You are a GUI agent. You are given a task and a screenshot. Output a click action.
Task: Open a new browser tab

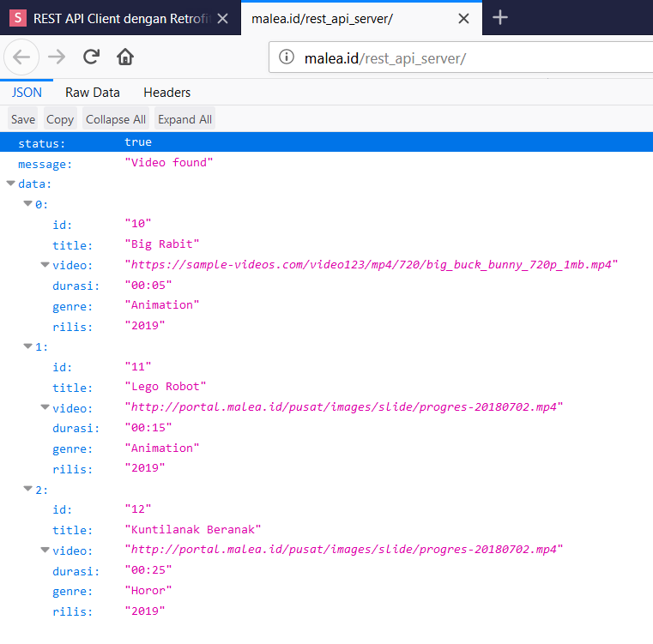499,17
